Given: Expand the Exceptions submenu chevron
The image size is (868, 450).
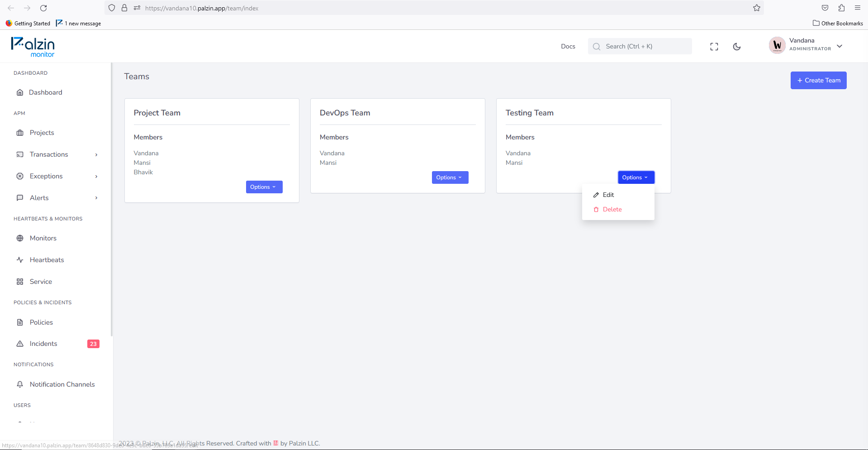Looking at the screenshot, I should [96, 177].
